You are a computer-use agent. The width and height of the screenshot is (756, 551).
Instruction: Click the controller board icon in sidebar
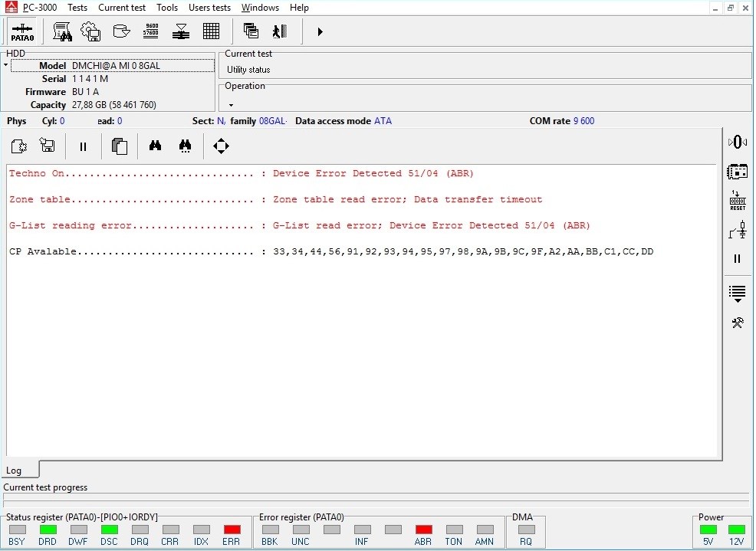coord(738,172)
